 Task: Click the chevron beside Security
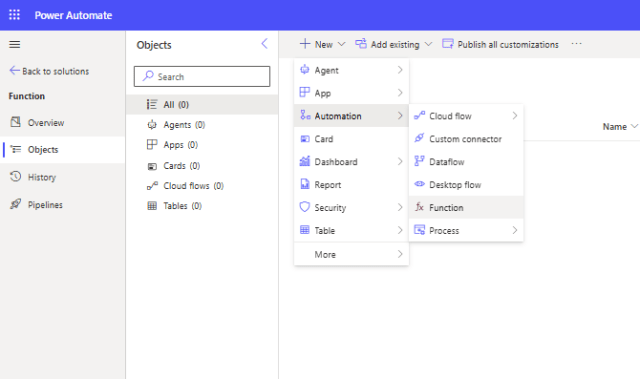coord(400,207)
